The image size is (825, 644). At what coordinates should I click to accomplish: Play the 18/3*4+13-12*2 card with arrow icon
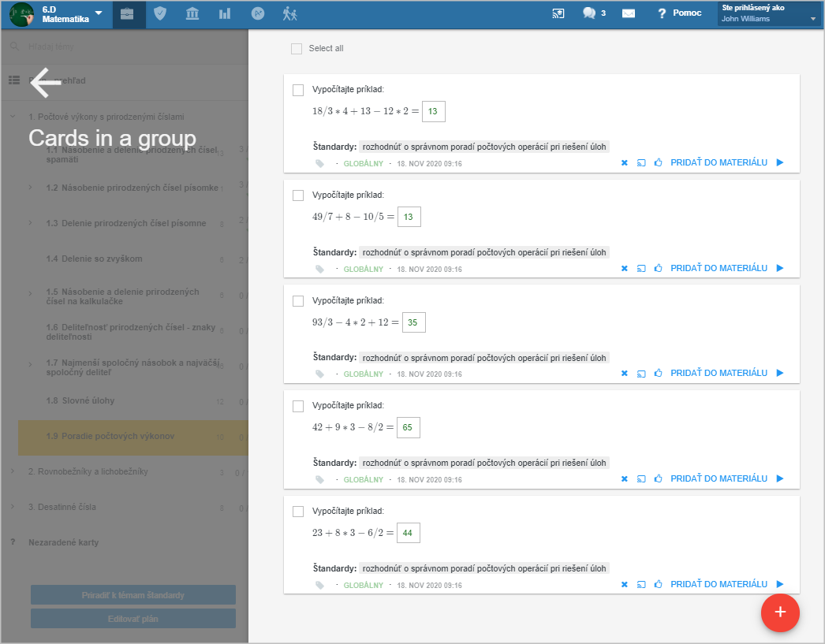(x=780, y=162)
